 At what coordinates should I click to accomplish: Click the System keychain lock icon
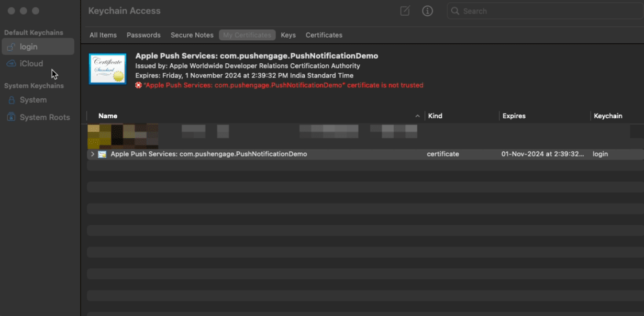[x=11, y=100]
